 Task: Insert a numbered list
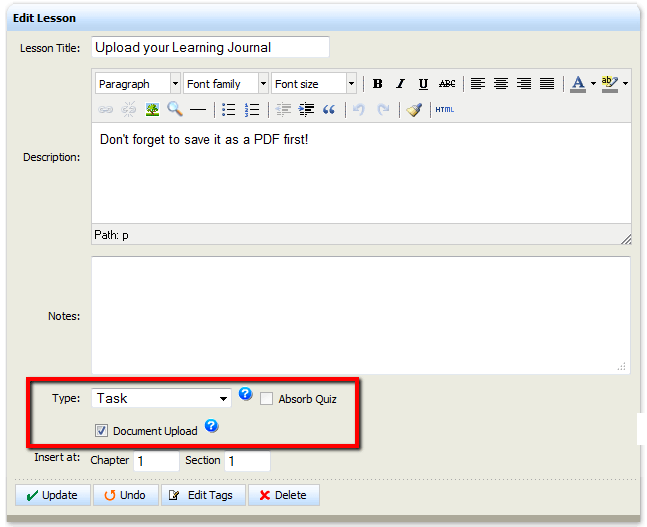click(x=252, y=110)
